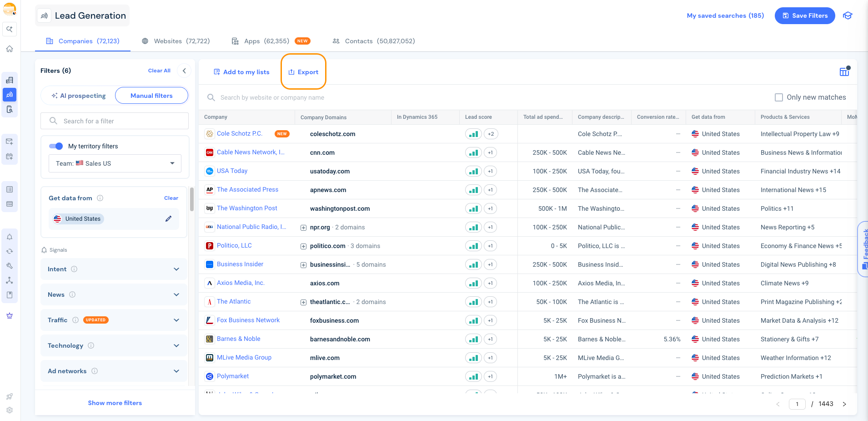
Task: Click the crown icon in sidebar
Action: [10, 315]
